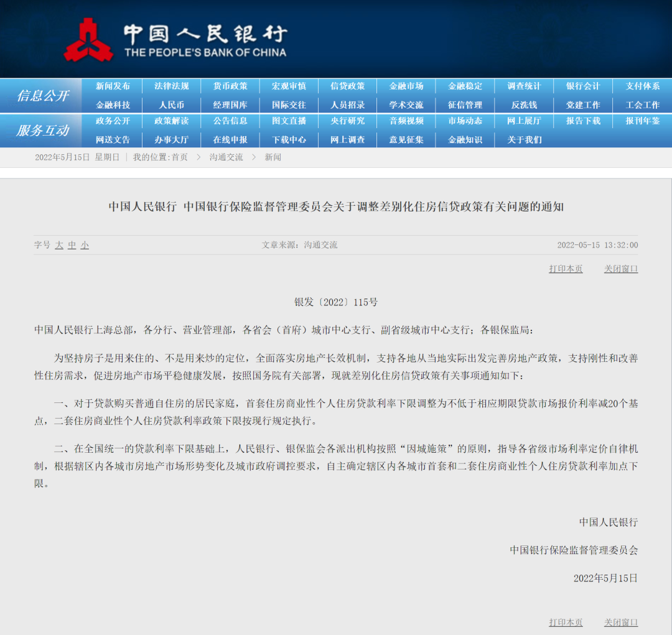This screenshot has width=672, height=635.
Task: Click the People's Bank of China logo
Action: click(175, 39)
